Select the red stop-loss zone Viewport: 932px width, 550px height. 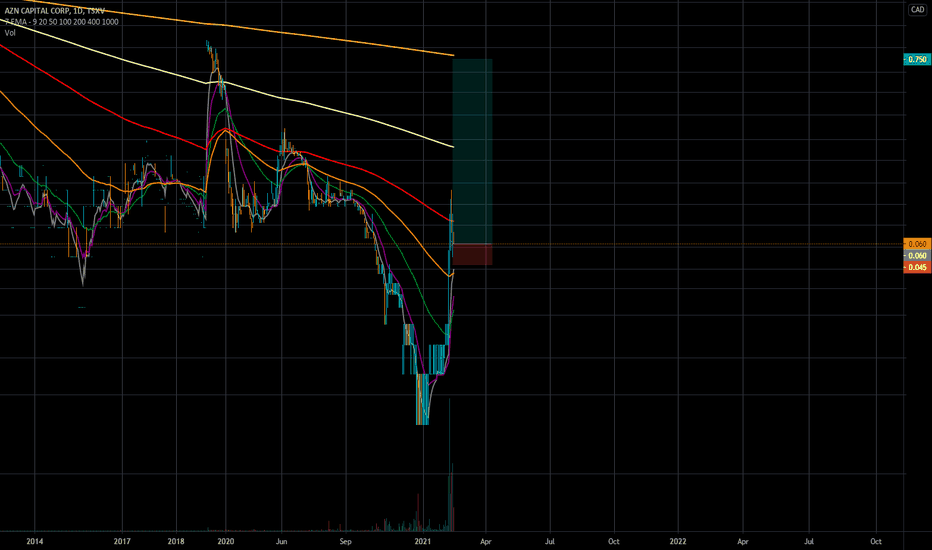(473, 254)
